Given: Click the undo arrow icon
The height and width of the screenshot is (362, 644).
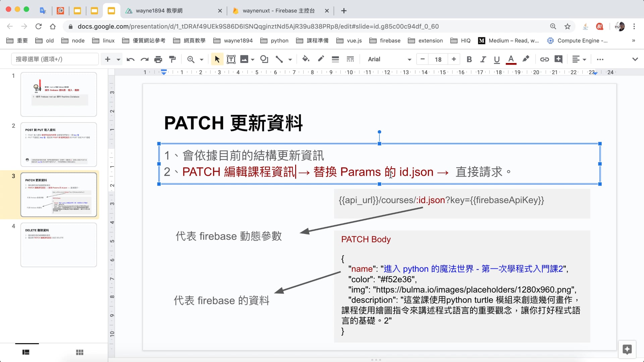Looking at the screenshot, I should (130, 59).
